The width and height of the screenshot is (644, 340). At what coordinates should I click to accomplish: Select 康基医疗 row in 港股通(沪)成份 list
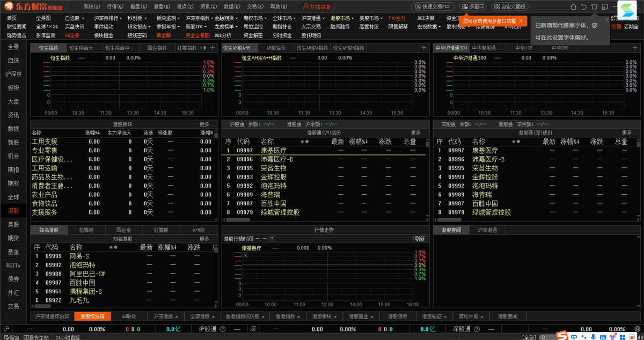pos(324,151)
